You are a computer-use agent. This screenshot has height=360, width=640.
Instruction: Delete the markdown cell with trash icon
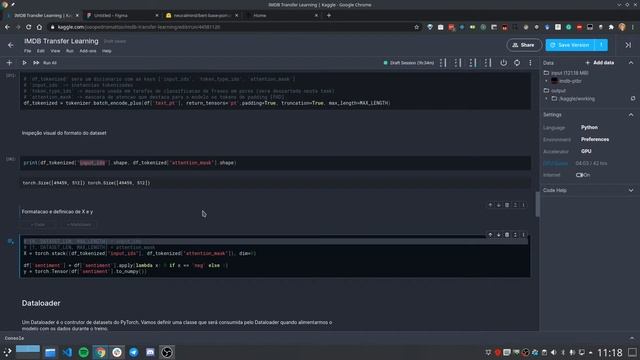tap(507, 205)
